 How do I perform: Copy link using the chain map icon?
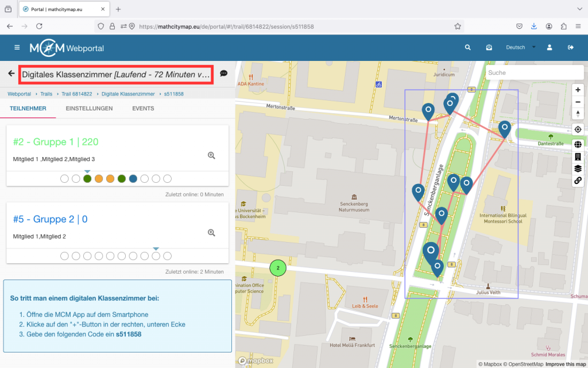578,181
